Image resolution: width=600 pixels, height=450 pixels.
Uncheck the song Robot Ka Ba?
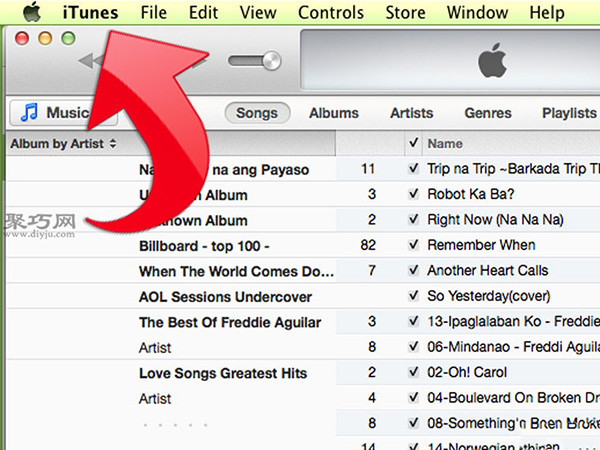coord(414,195)
